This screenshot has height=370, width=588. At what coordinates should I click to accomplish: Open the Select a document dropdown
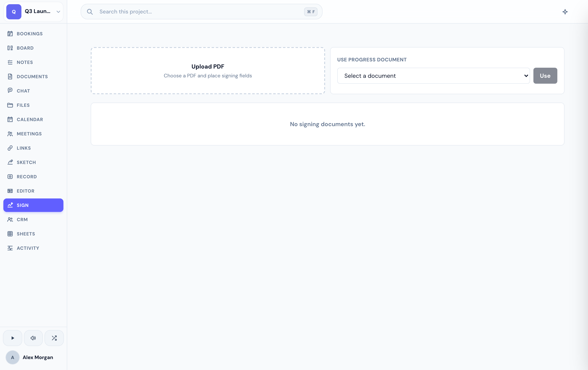433,76
